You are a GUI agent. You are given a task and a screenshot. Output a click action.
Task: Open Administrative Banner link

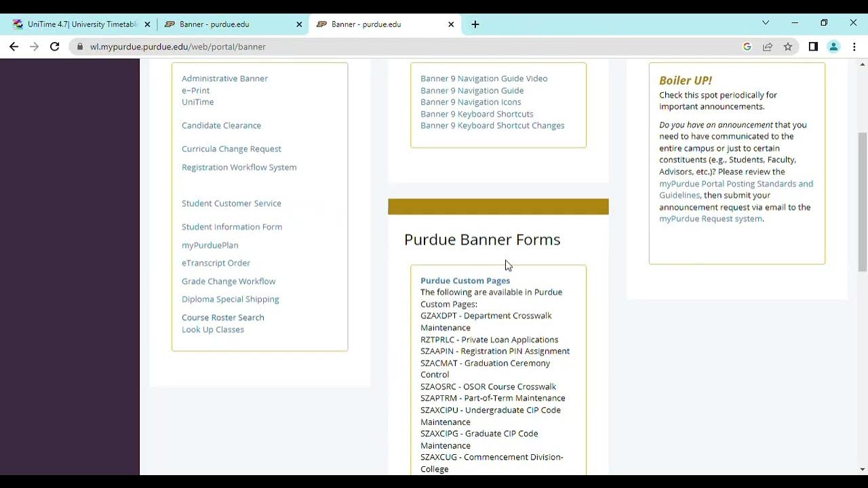point(224,79)
